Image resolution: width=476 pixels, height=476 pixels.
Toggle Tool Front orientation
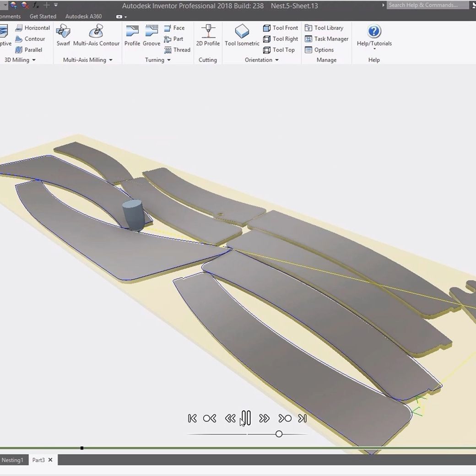(280, 27)
